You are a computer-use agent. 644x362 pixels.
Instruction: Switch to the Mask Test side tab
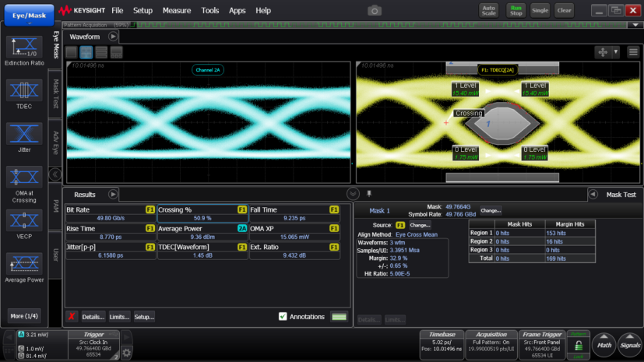pyautogui.click(x=55, y=93)
